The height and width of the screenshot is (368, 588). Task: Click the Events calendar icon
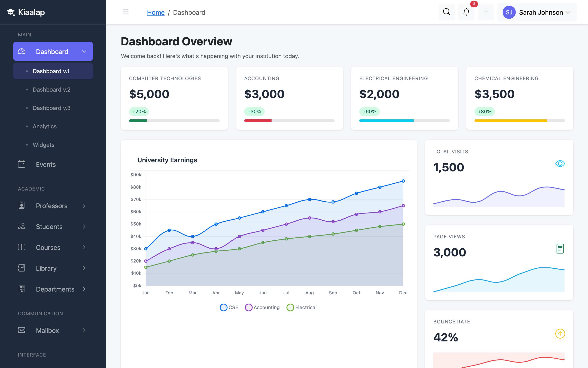22,164
